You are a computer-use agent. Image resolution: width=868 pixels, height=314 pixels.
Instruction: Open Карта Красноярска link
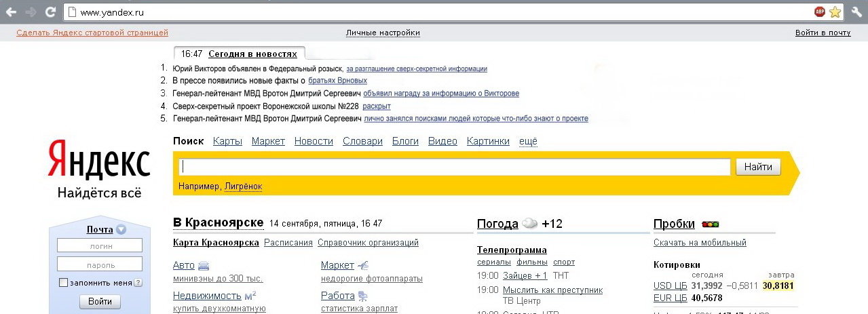point(216,243)
